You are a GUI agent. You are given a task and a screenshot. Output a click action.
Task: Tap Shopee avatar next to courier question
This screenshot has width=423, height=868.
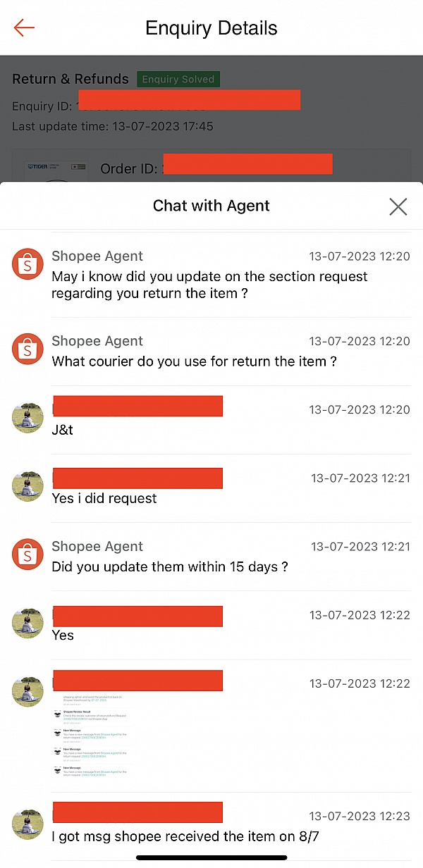coord(27,349)
